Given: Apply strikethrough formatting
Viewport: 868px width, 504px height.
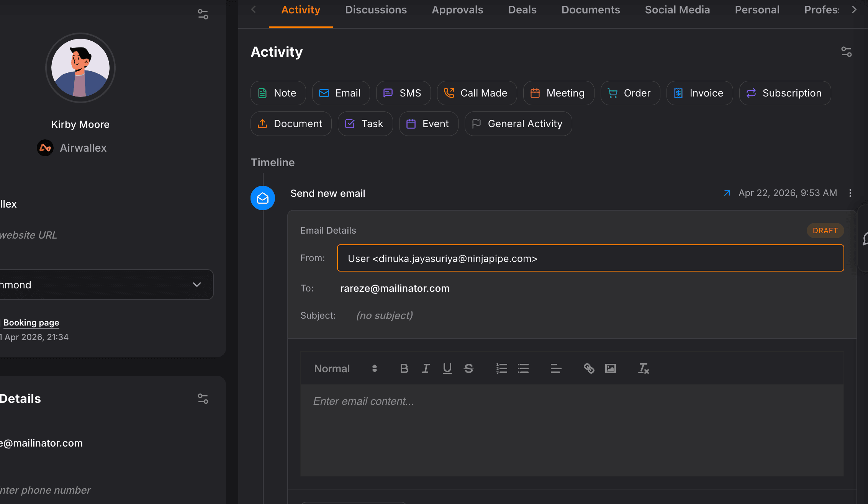Looking at the screenshot, I should pos(469,368).
